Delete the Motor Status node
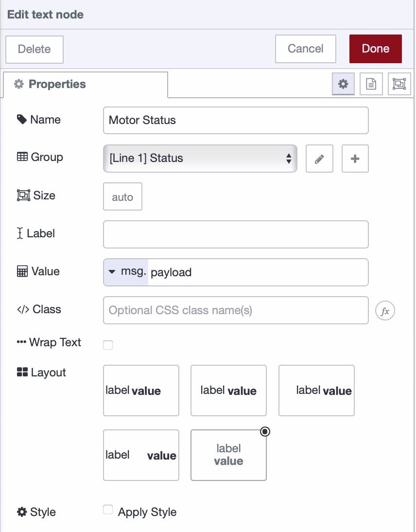Viewport: 416px width, 532px height. (34, 49)
